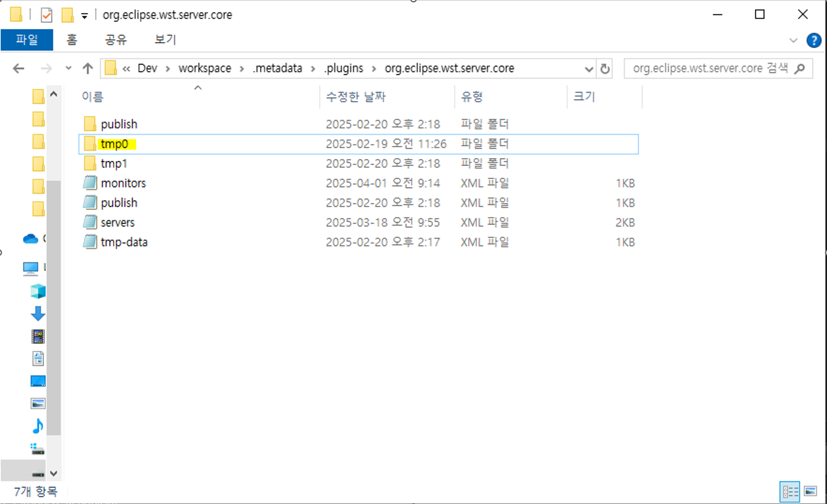This screenshot has height=504, width=827.
Task: Open the 파일 menu tab
Action: [27, 40]
